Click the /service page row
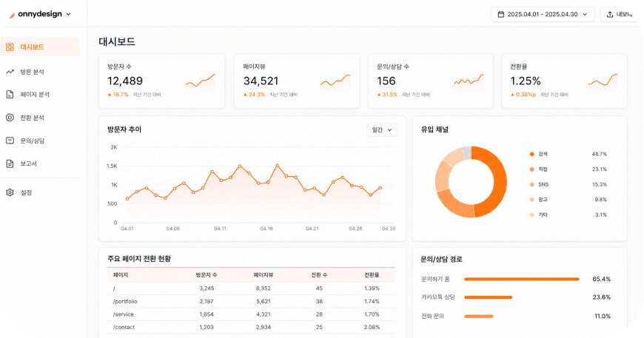 (x=251, y=314)
